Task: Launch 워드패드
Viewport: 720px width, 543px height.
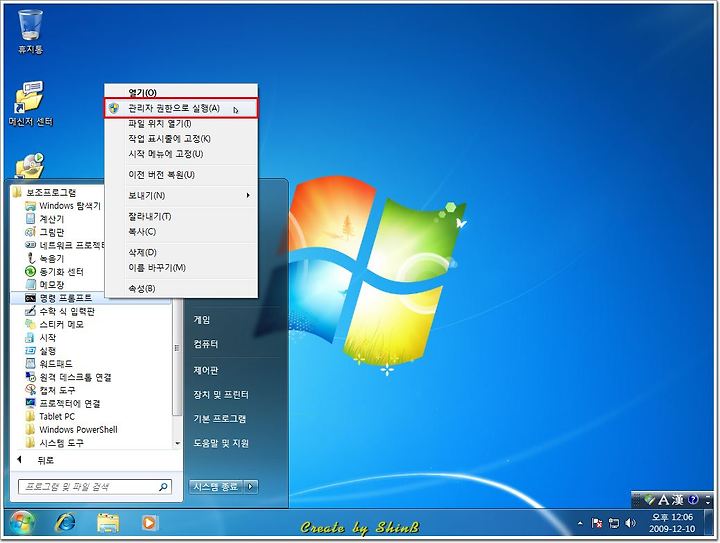Action: tap(49, 364)
